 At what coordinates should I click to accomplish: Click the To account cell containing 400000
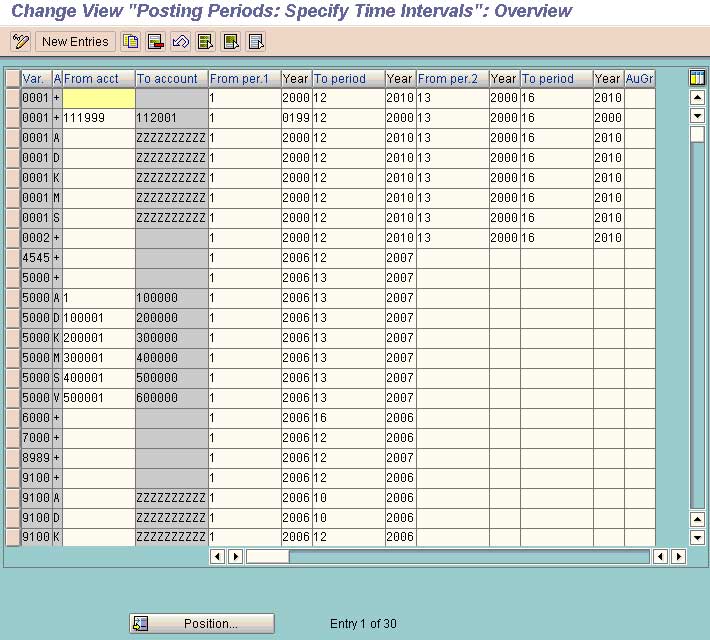click(x=172, y=358)
